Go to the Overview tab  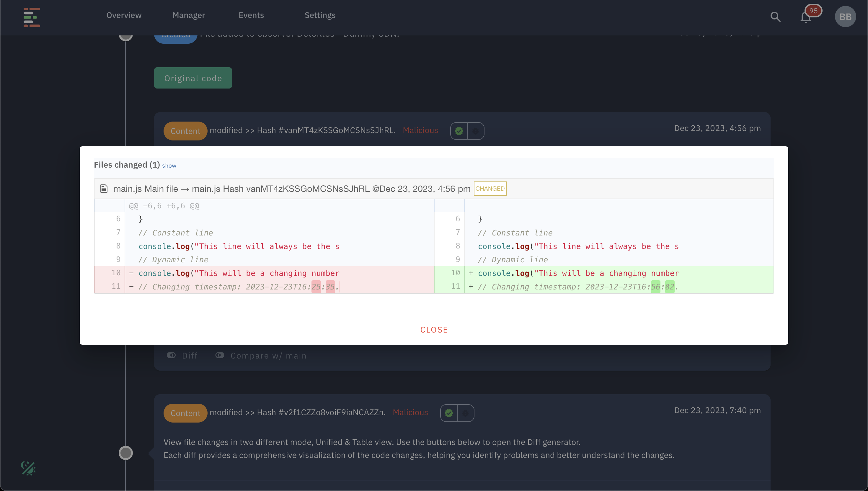[124, 15]
